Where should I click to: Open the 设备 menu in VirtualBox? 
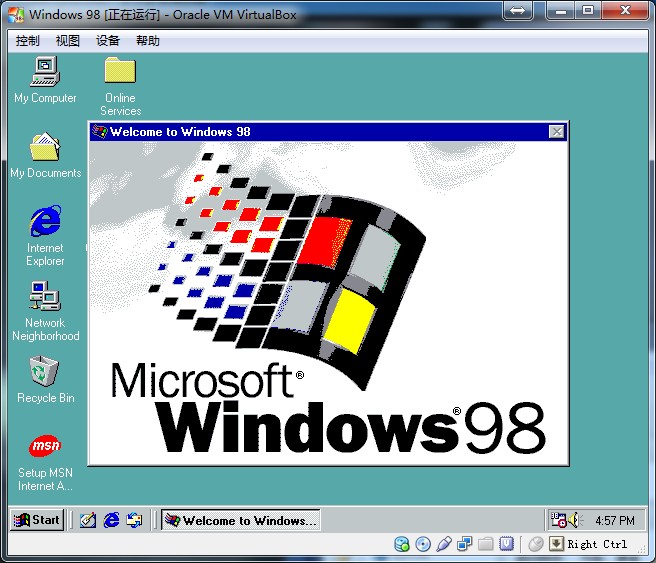tap(108, 41)
